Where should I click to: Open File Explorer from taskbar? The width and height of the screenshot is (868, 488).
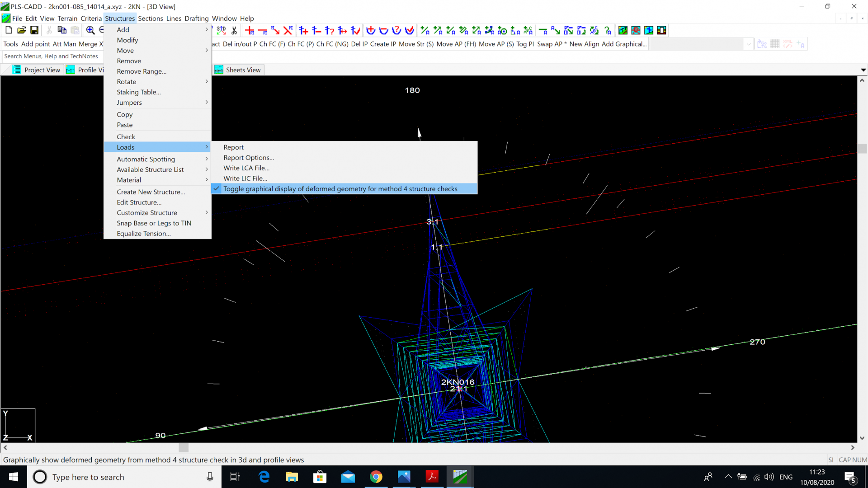click(x=292, y=477)
